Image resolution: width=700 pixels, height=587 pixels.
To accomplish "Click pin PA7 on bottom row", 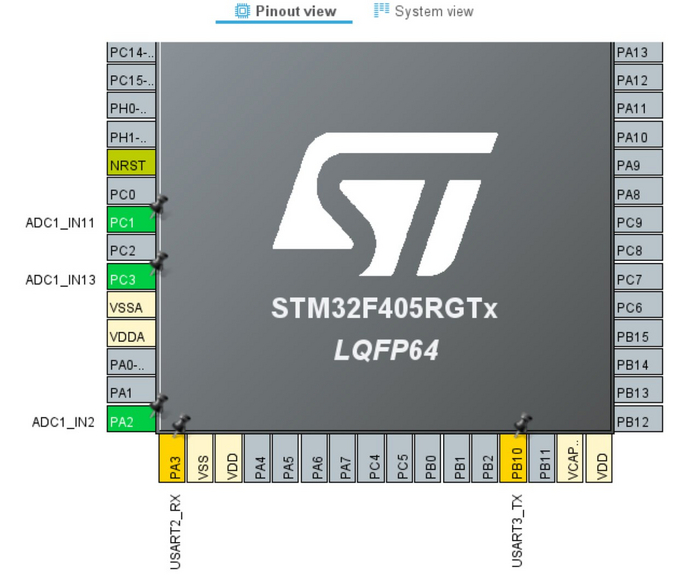I will [x=342, y=458].
